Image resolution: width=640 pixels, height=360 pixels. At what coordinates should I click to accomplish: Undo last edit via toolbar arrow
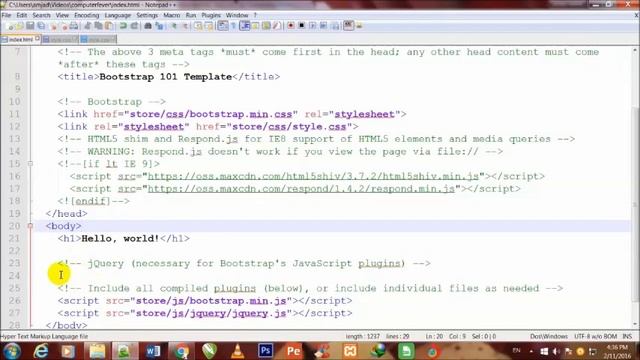coord(123,26)
